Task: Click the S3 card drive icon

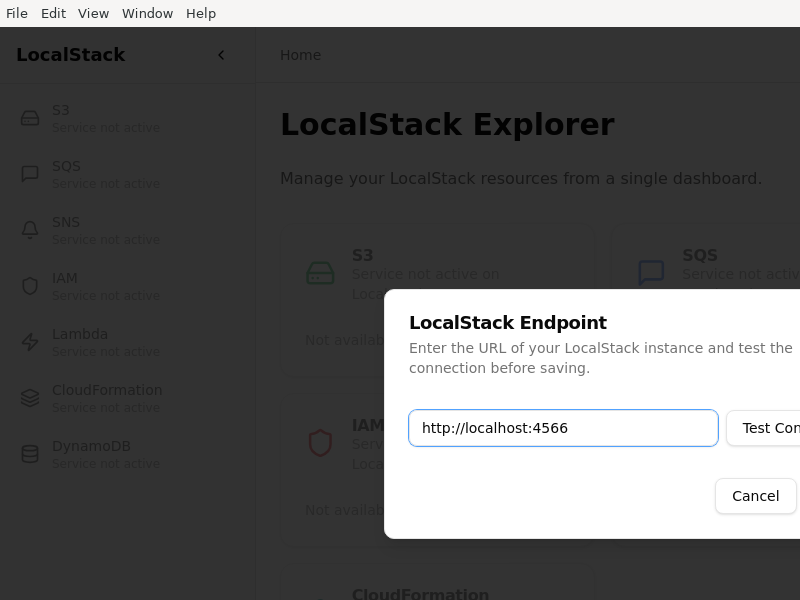Action: (320, 273)
